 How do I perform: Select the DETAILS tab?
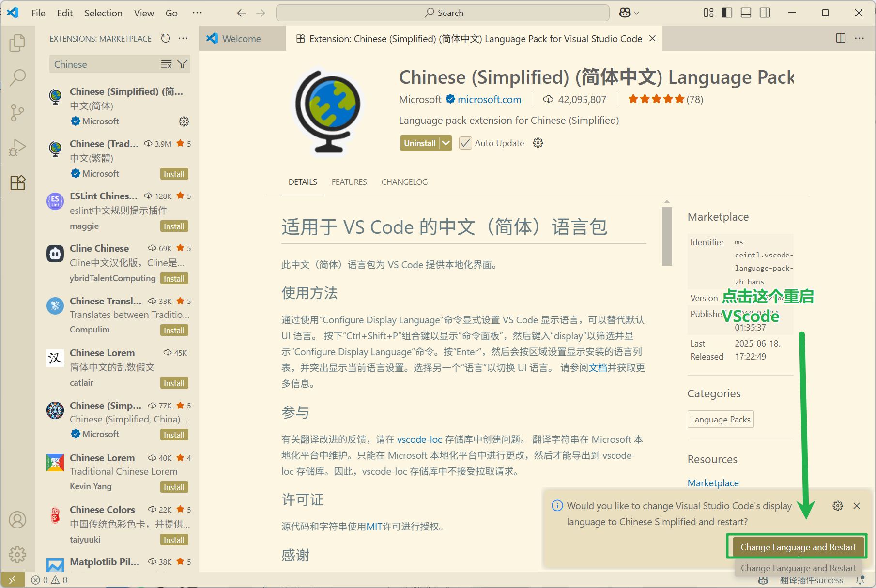click(x=303, y=182)
